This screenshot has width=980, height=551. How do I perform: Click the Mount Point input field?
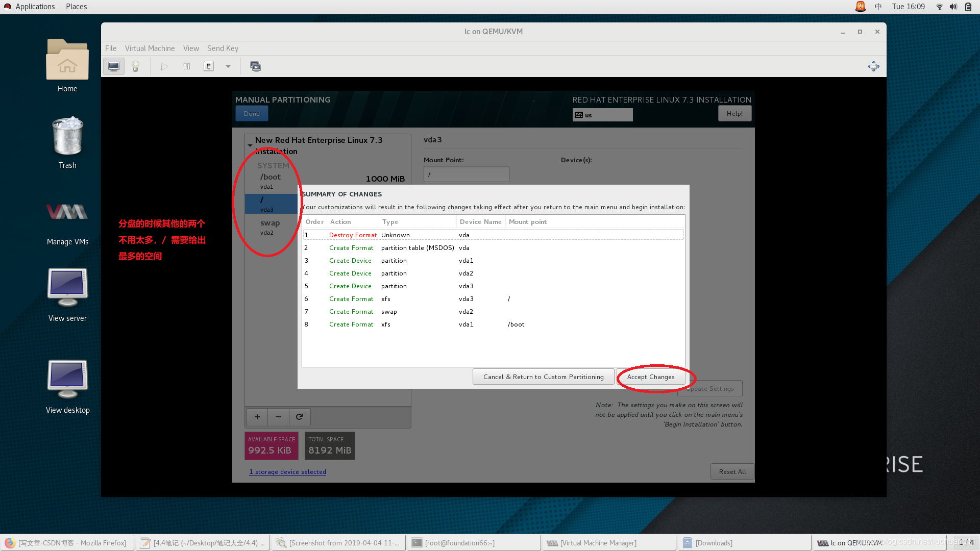tap(466, 174)
